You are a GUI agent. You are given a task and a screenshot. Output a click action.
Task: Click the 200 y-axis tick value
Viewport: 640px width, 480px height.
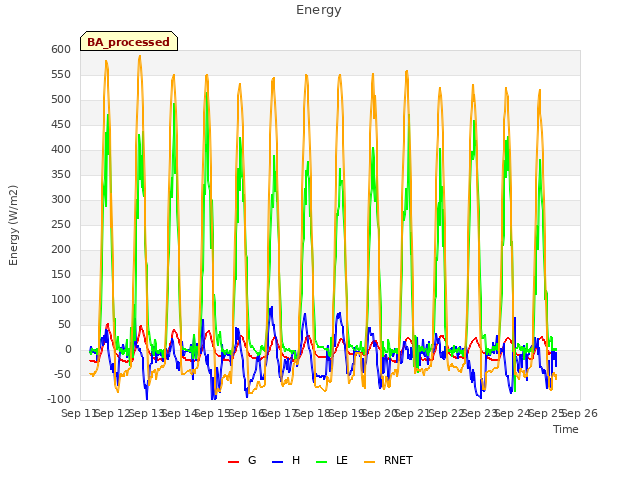61,249
